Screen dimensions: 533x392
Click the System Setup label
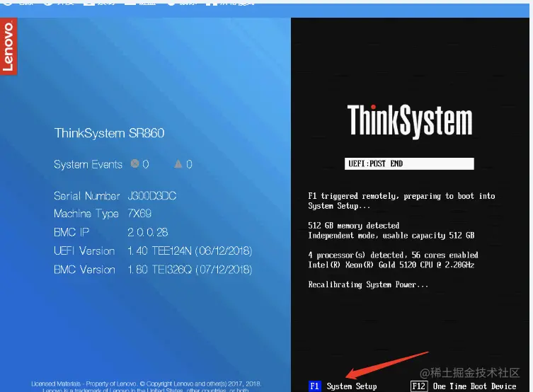pyautogui.click(x=352, y=386)
